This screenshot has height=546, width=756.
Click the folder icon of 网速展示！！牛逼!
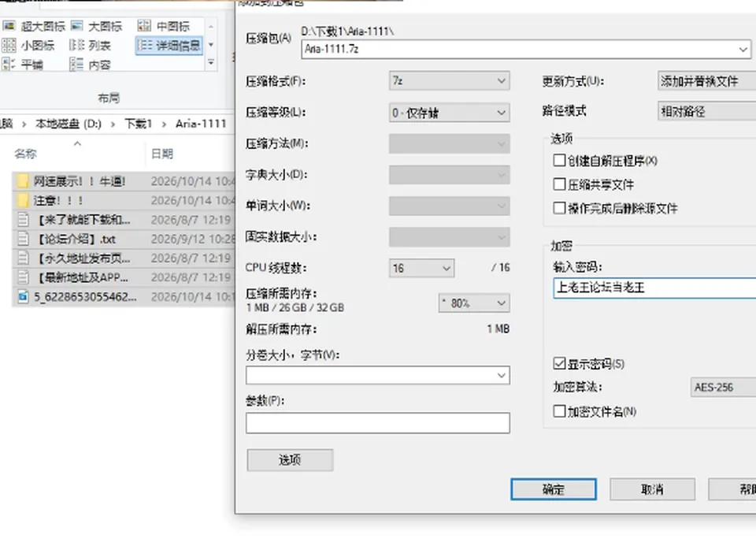coord(22,181)
